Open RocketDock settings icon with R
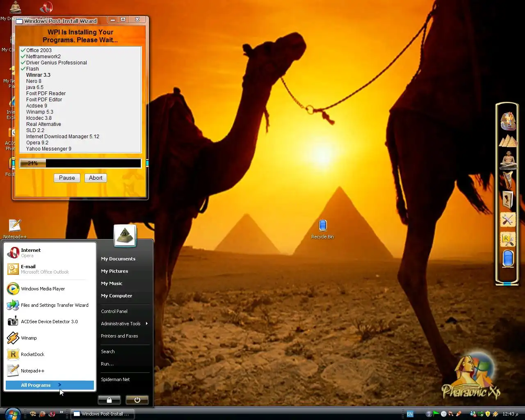Screen dimensions: 525x420 507,239
